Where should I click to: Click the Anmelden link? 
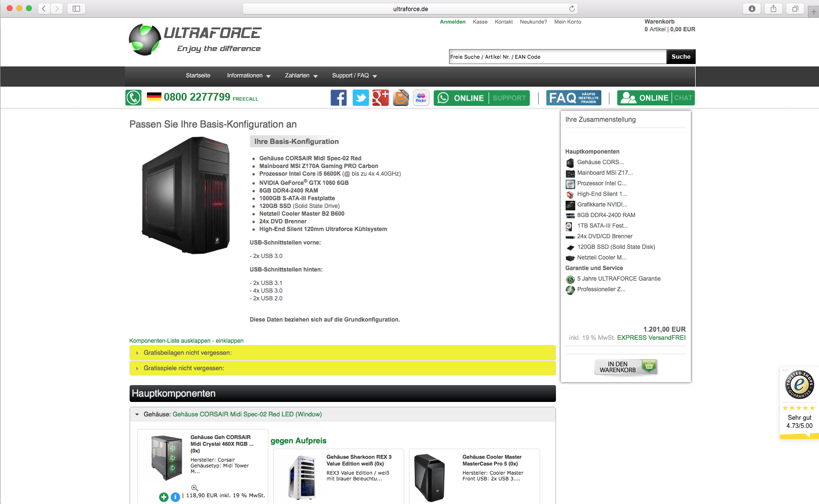point(452,22)
